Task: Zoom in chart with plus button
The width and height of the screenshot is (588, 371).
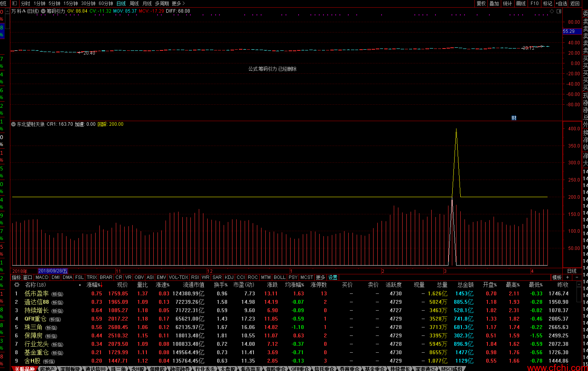Action: coord(568,277)
